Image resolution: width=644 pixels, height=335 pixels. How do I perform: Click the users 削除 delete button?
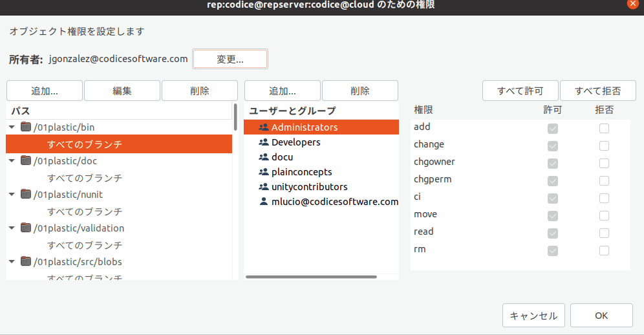360,91
